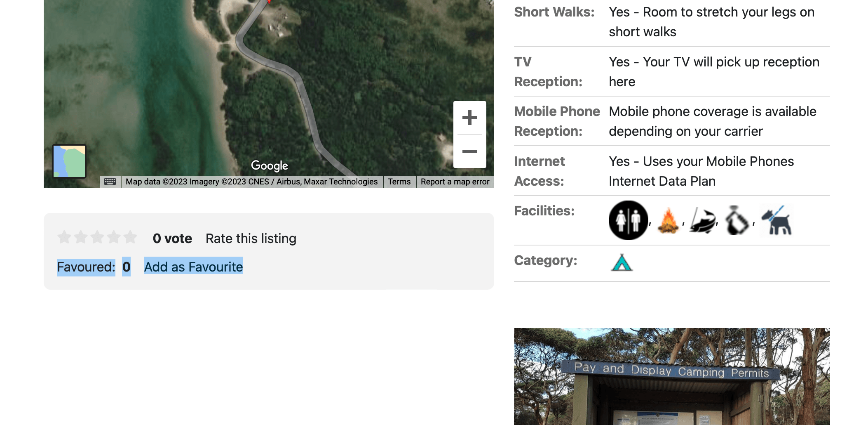Rate listing with fifth star
This screenshot has width=868, height=425.
(x=130, y=237)
